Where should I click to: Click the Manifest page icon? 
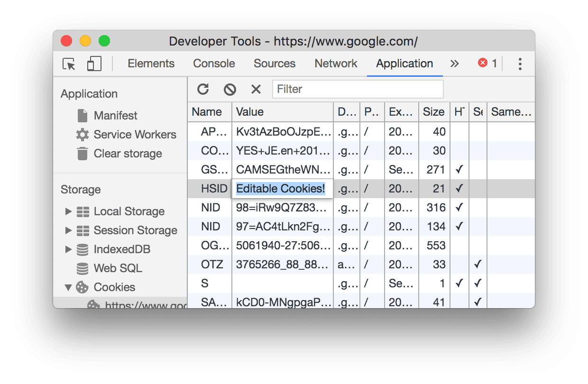coord(82,115)
